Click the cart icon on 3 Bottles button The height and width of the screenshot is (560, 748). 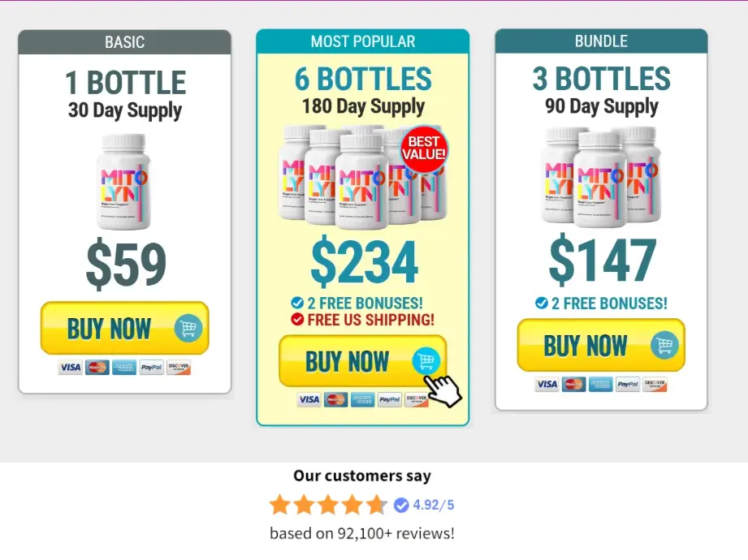click(x=664, y=345)
